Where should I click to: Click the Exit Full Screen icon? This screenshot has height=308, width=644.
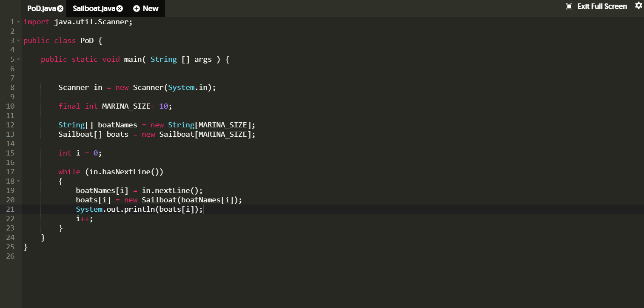pyautogui.click(x=569, y=6)
